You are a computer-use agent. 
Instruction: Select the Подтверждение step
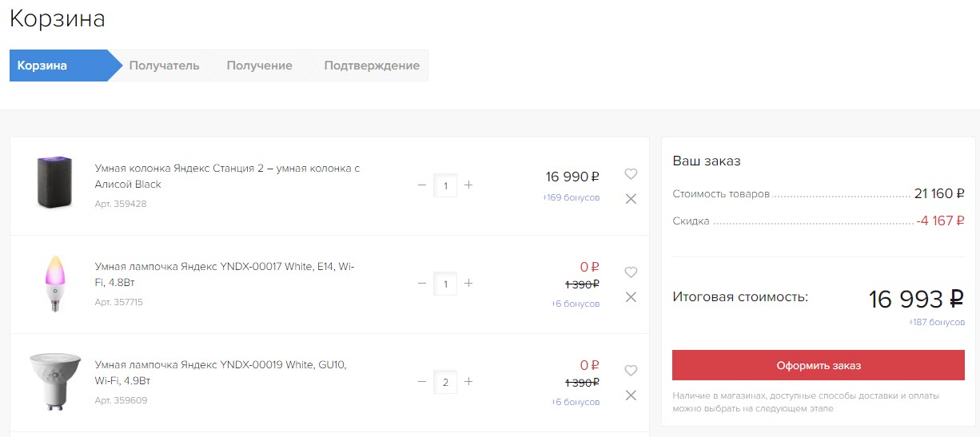[x=371, y=66]
